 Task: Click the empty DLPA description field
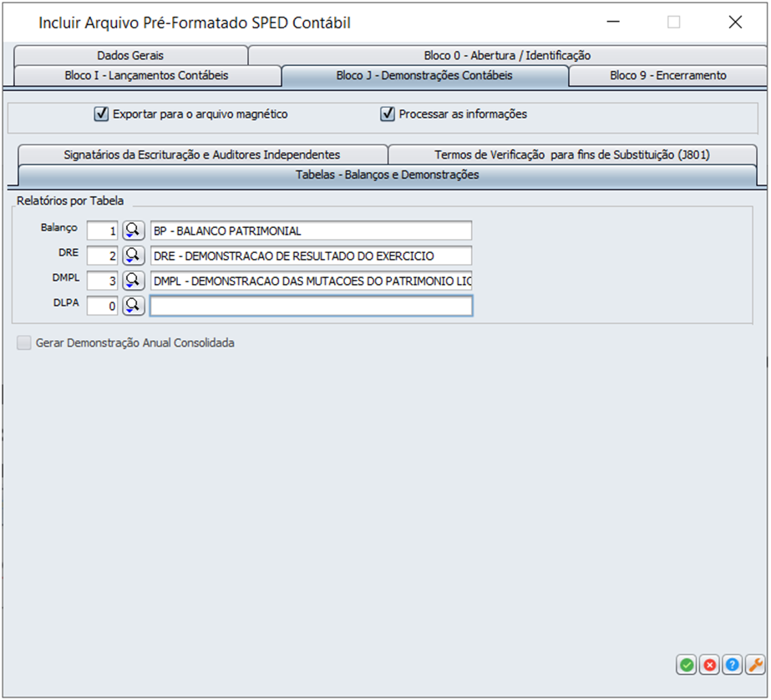pos(311,306)
